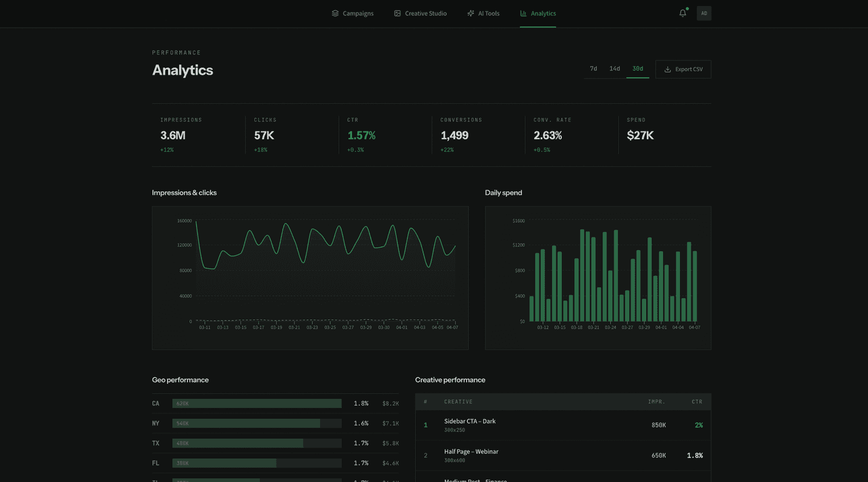Click the download icon in Export CSV

[667, 69]
